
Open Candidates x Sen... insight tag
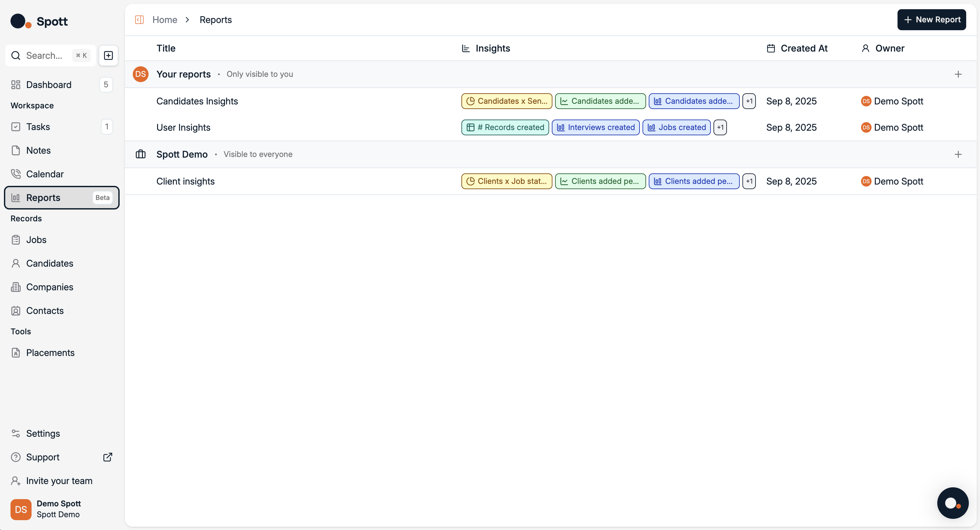506,101
